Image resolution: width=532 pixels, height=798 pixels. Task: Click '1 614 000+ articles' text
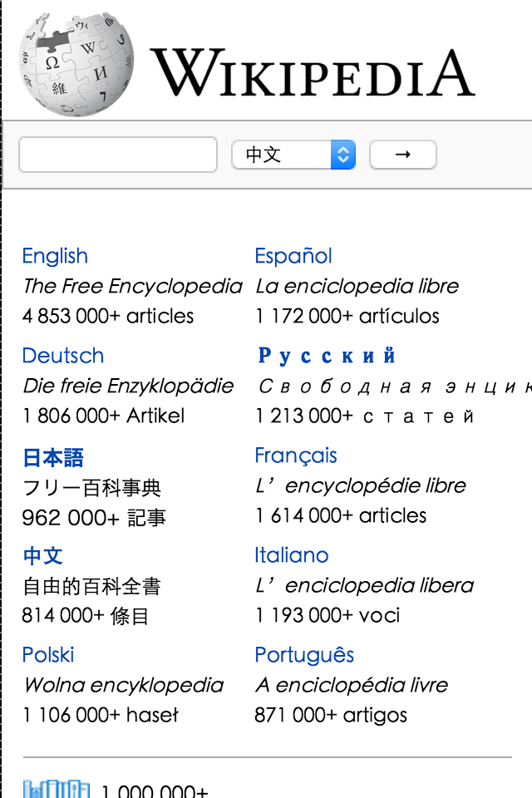(x=341, y=515)
